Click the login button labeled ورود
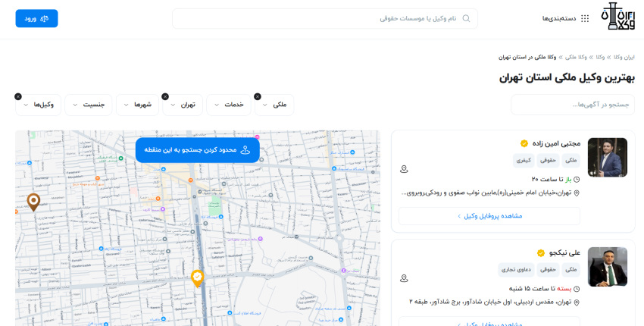Screen dimensions: 644x326 [x=36, y=18]
